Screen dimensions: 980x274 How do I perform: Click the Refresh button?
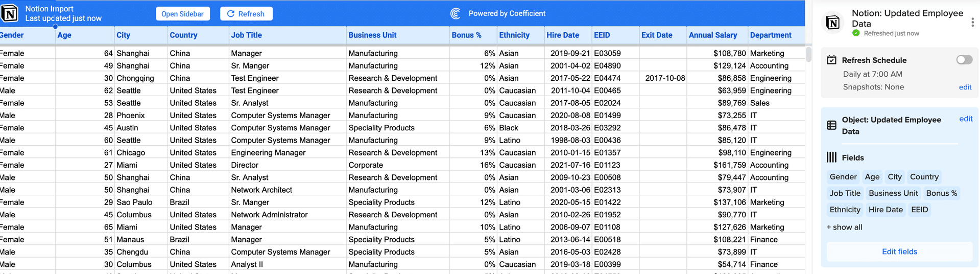(x=246, y=14)
